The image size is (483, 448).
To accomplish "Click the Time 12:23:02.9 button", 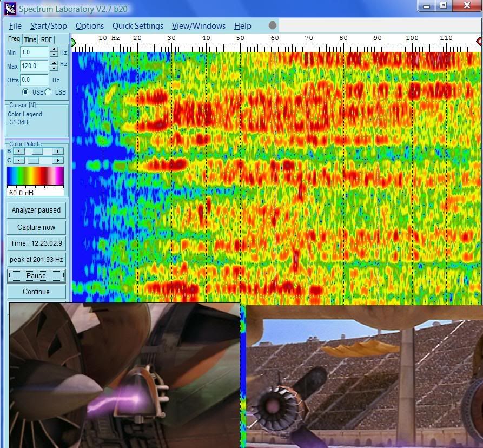I will (x=36, y=243).
